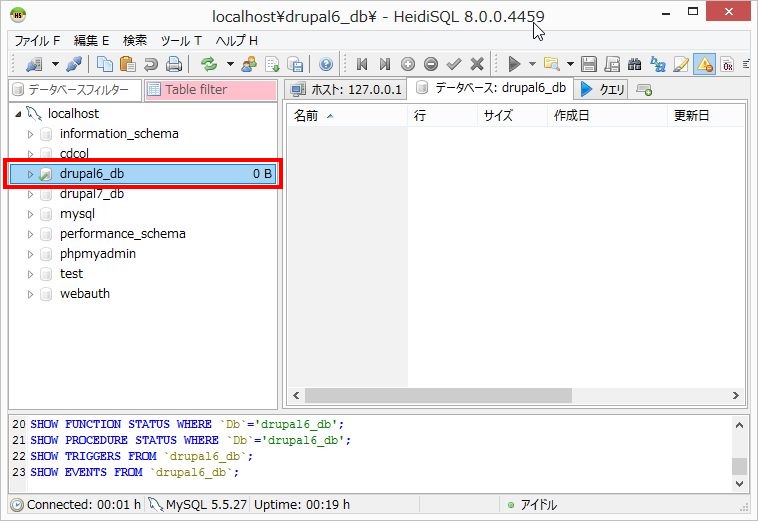758x521 pixels.
Task: Expand the webauth database node
Action: coord(30,294)
